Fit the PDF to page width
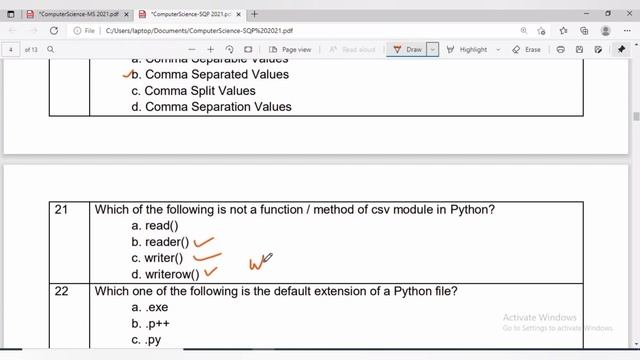 pos(248,49)
